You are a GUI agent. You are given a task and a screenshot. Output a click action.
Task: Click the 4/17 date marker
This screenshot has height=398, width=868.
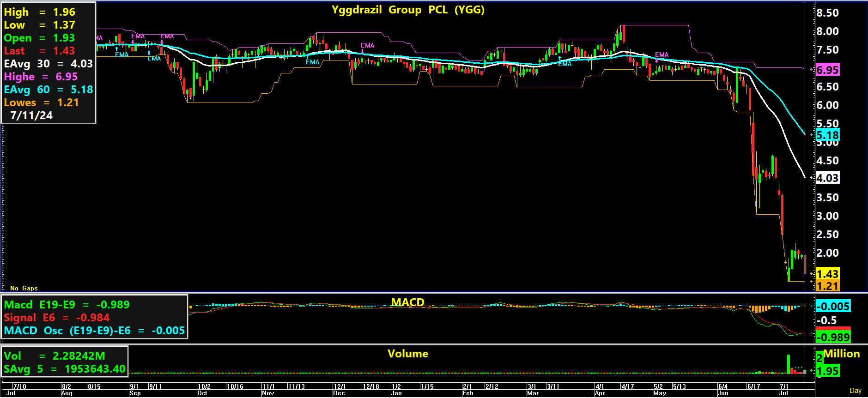pyautogui.click(x=627, y=386)
